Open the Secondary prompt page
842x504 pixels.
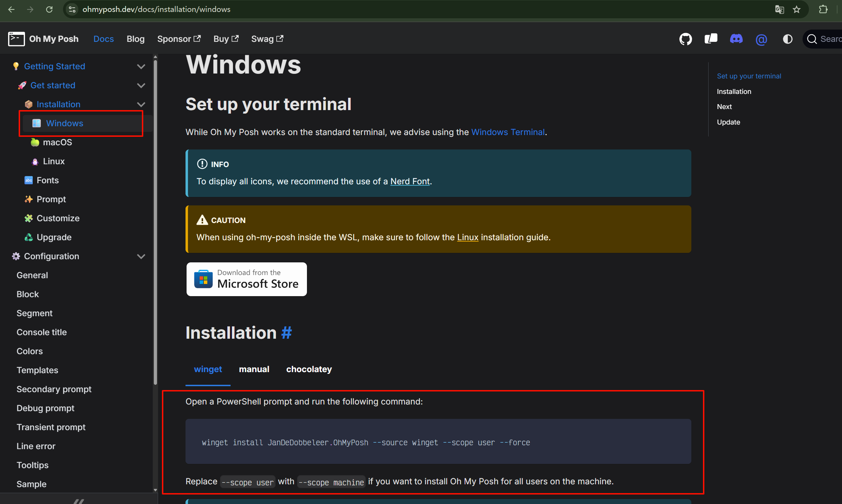point(54,389)
